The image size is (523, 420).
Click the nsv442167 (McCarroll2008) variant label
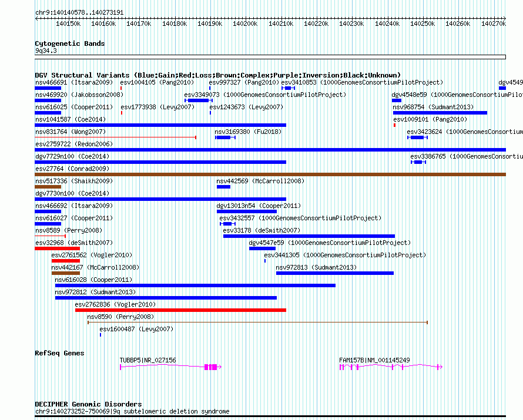pos(95,267)
